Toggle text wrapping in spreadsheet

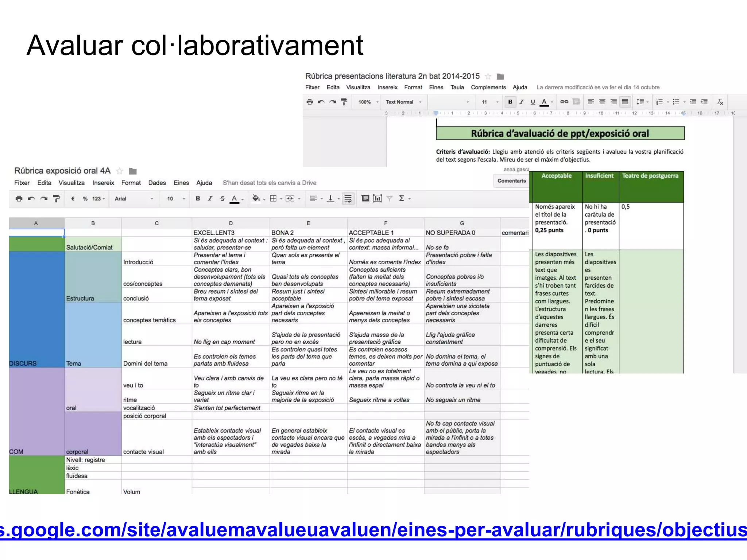click(348, 199)
